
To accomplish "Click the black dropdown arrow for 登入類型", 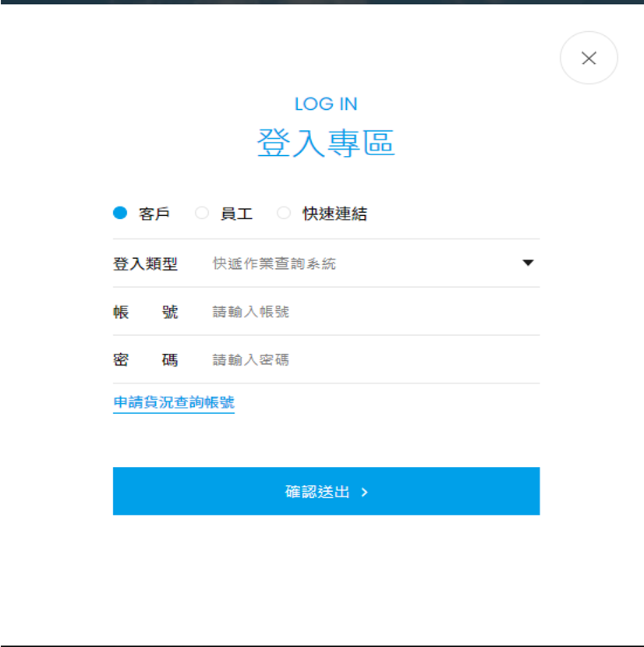I will (x=528, y=263).
